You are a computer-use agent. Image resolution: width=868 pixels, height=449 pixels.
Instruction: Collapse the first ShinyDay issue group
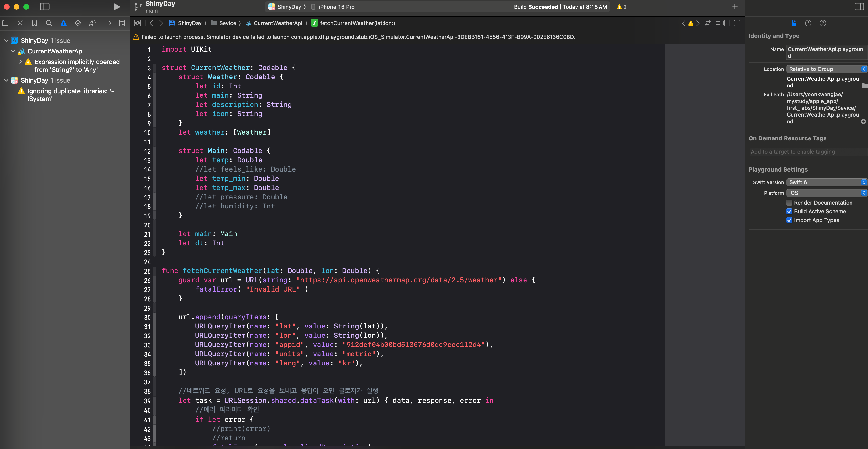6,41
